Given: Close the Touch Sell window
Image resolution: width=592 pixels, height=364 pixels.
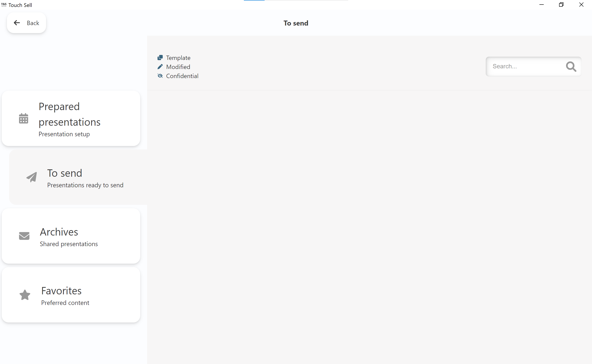Looking at the screenshot, I should [581, 5].
